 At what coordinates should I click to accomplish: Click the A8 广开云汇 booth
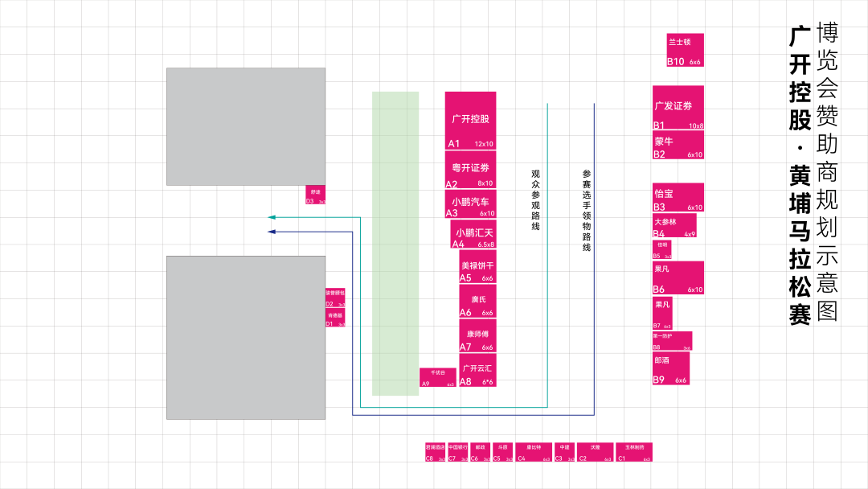pyautogui.click(x=477, y=370)
